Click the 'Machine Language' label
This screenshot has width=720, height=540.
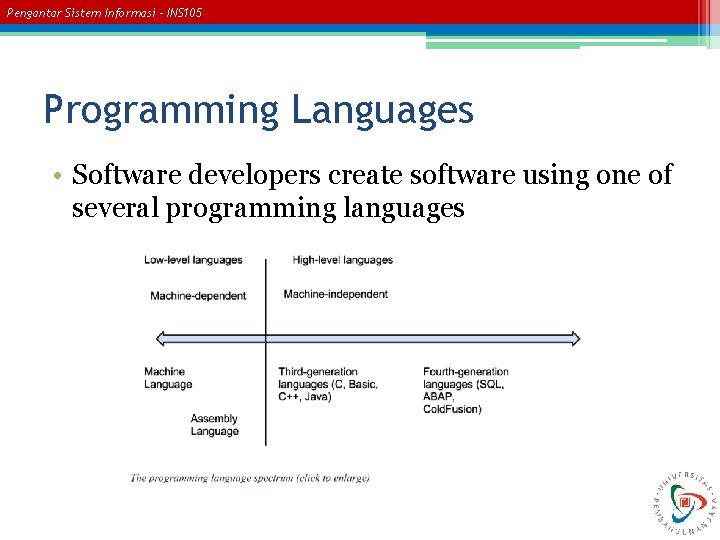tap(168, 378)
